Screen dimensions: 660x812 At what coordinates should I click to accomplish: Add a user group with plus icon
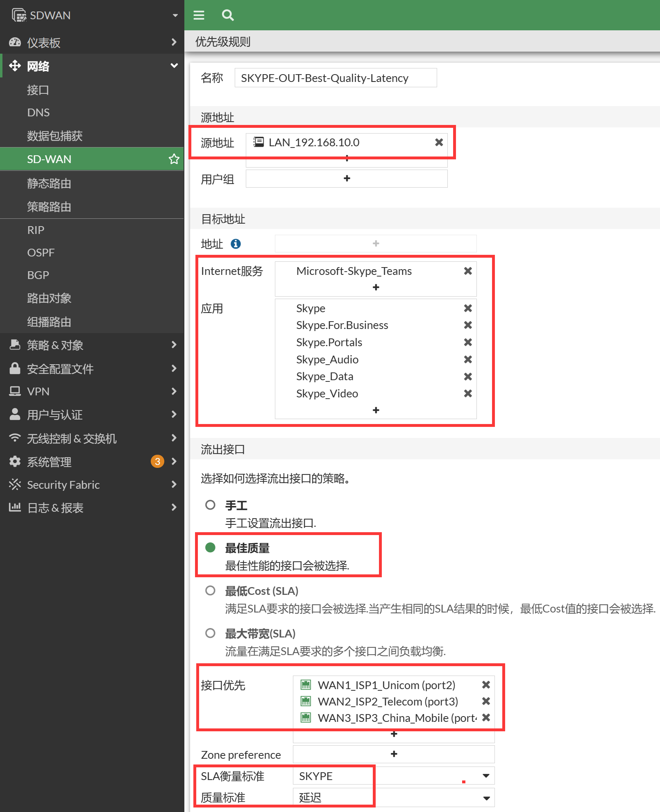[x=347, y=179]
